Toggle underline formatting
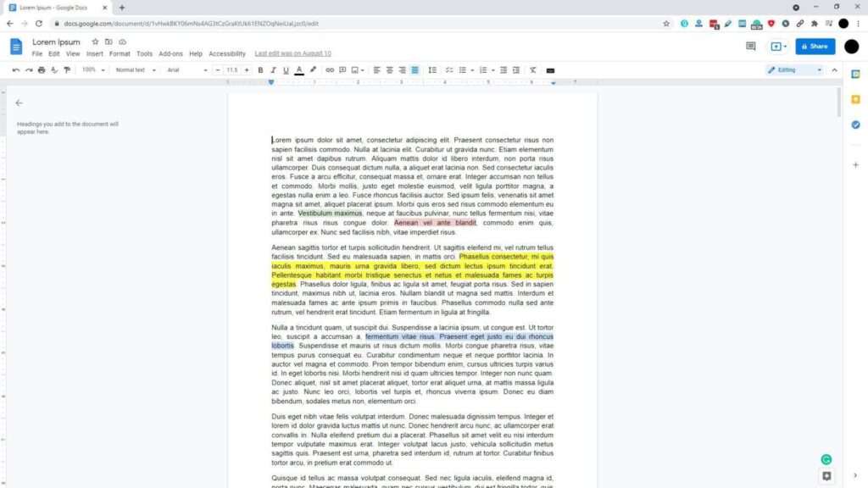868x488 pixels. tap(286, 70)
